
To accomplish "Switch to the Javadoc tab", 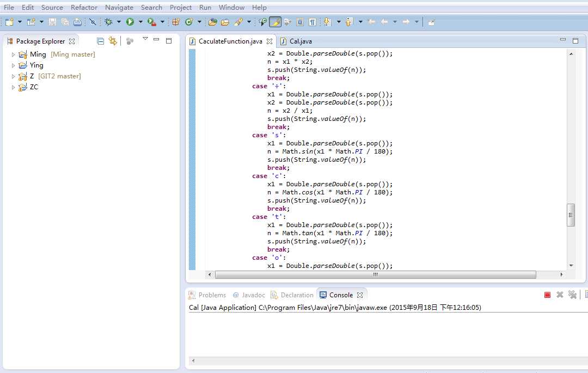I will [249, 295].
